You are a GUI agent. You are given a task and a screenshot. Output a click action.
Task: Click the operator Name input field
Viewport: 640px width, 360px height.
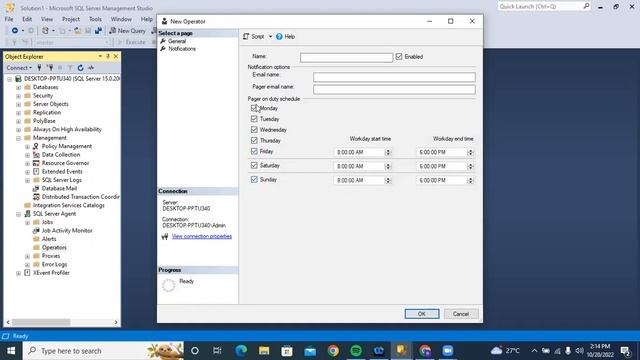tap(346, 58)
